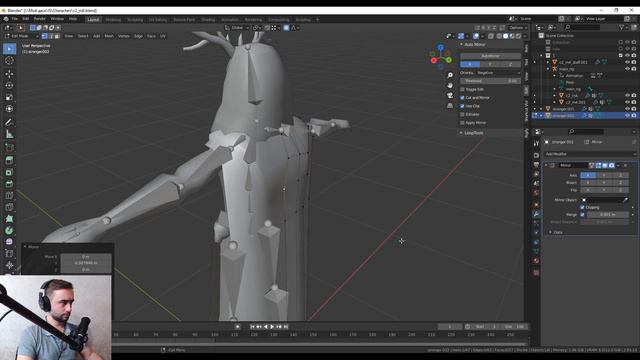Click the AutoMirror button
The image size is (640, 360).
pos(491,56)
